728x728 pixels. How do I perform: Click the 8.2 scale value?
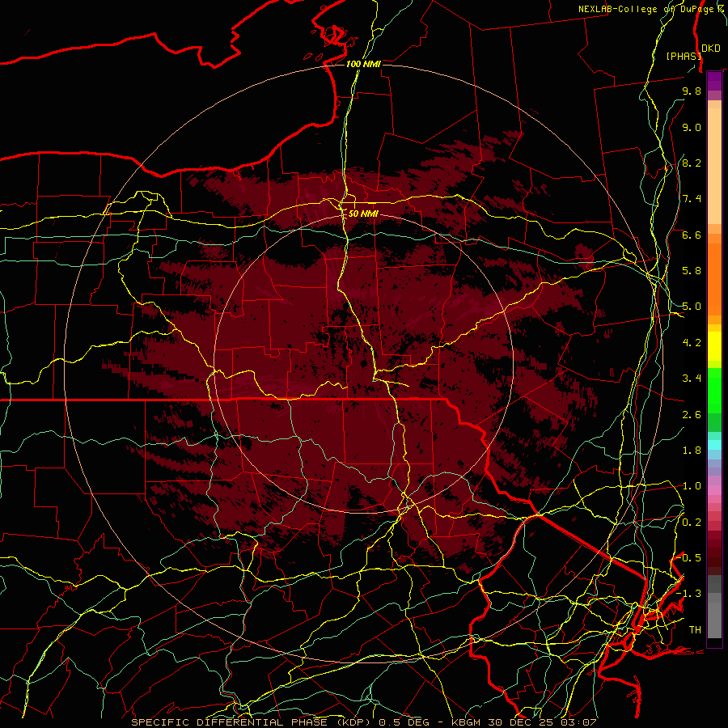coord(692,163)
